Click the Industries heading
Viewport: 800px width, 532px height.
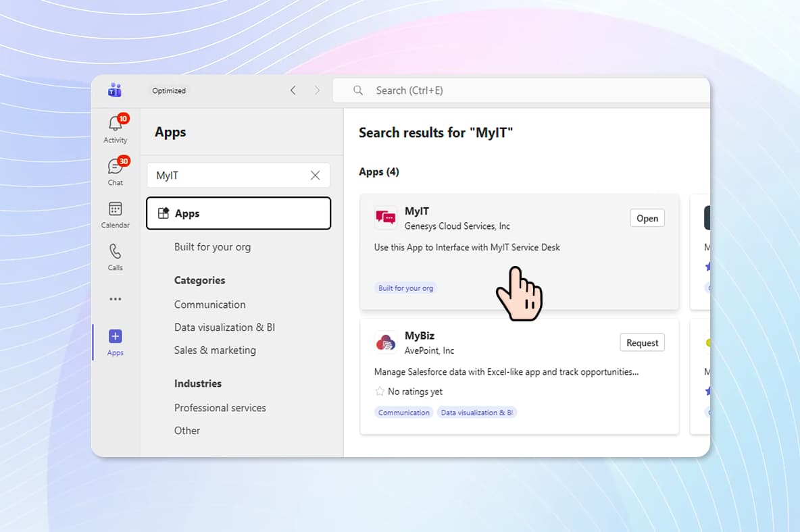[198, 383]
